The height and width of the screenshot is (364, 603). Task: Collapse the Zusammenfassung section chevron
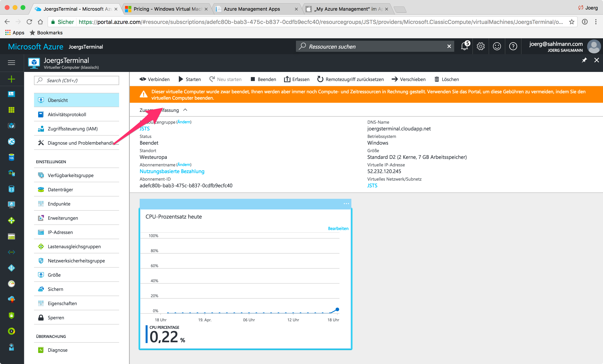point(185,110)
